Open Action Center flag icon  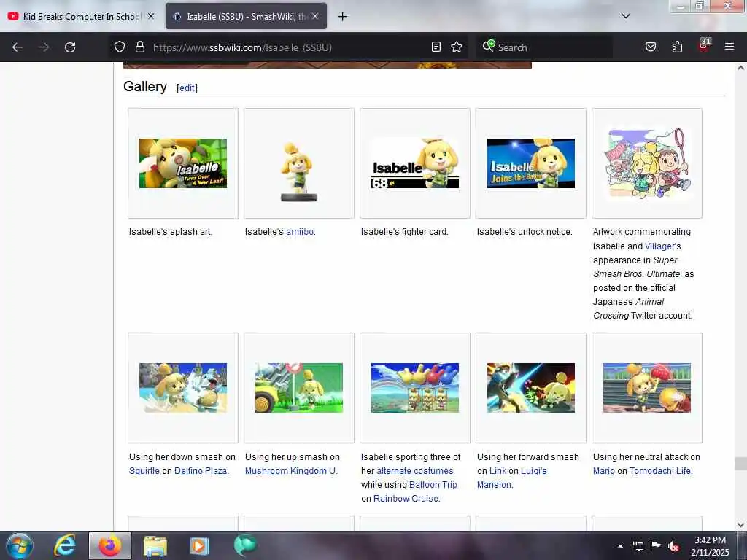[x=656, y=546]
